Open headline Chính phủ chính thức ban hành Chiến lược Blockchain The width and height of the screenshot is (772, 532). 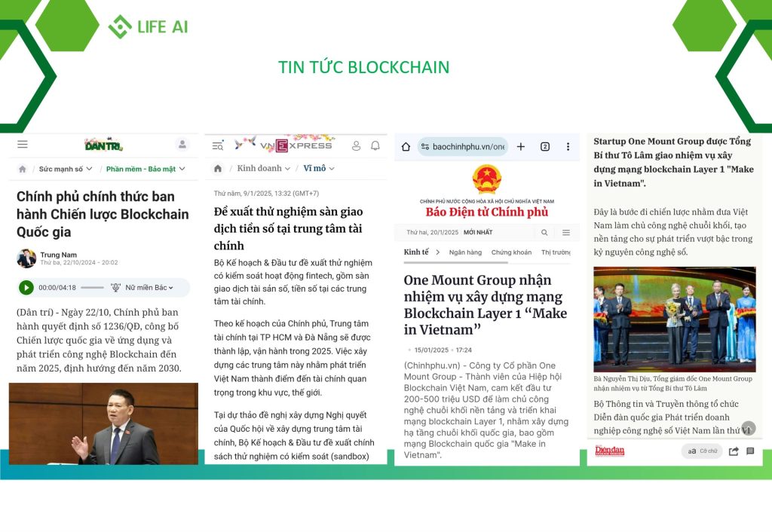[103, 214]
